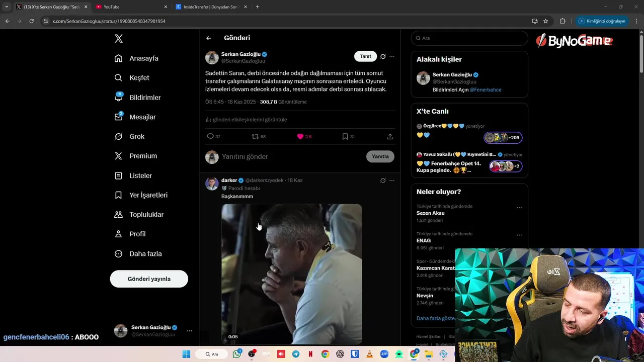Open Zoom from taskbar

pos(384,354)
